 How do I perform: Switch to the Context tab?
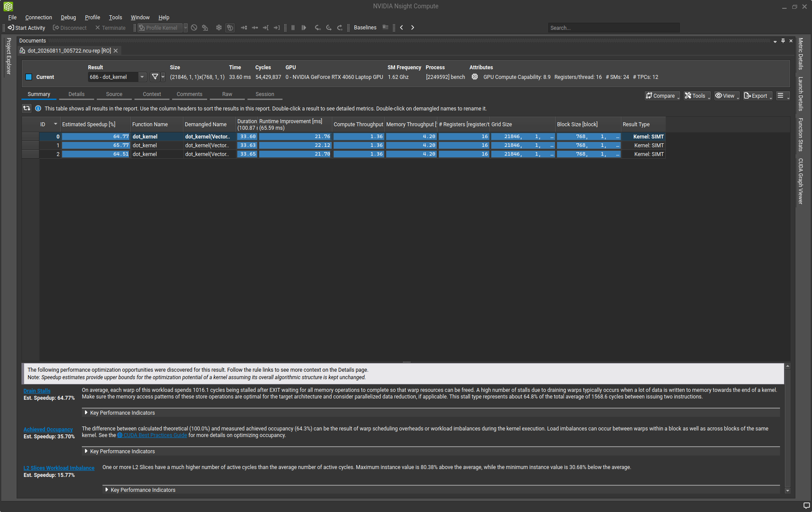(152, 94)
